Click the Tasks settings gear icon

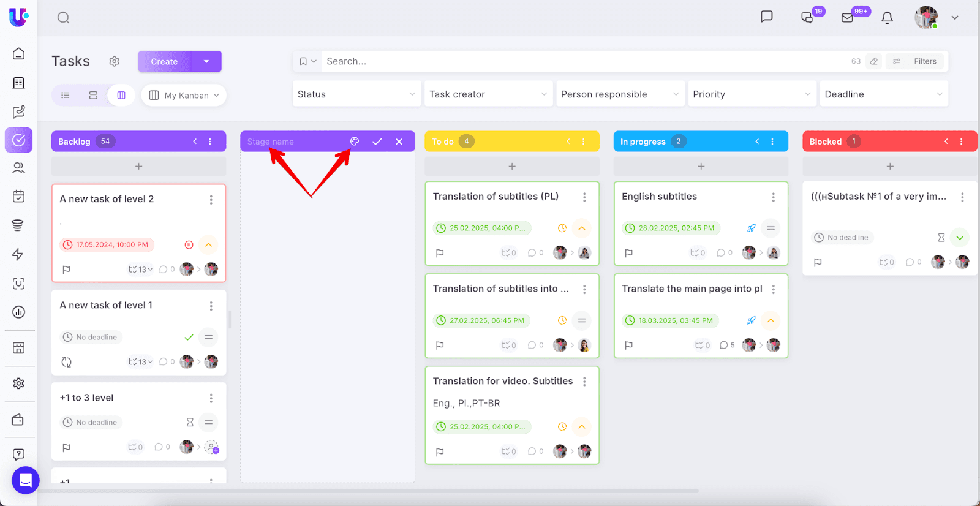click(114, 61)
